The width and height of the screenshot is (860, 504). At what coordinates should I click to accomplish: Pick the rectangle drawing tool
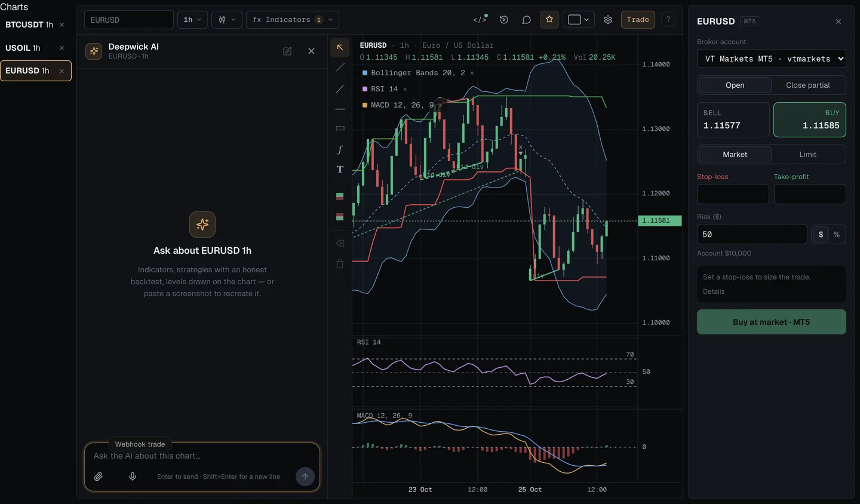[x=340, y=128]
